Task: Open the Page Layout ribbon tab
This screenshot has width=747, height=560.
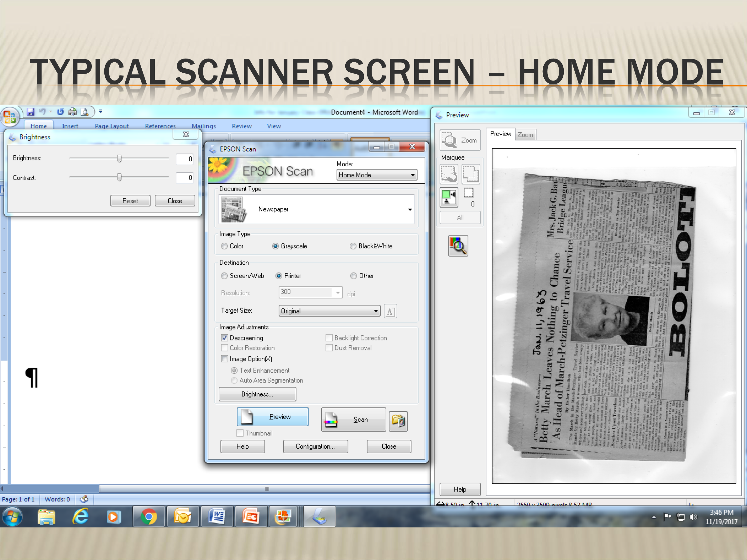Action: click(112, 126)
